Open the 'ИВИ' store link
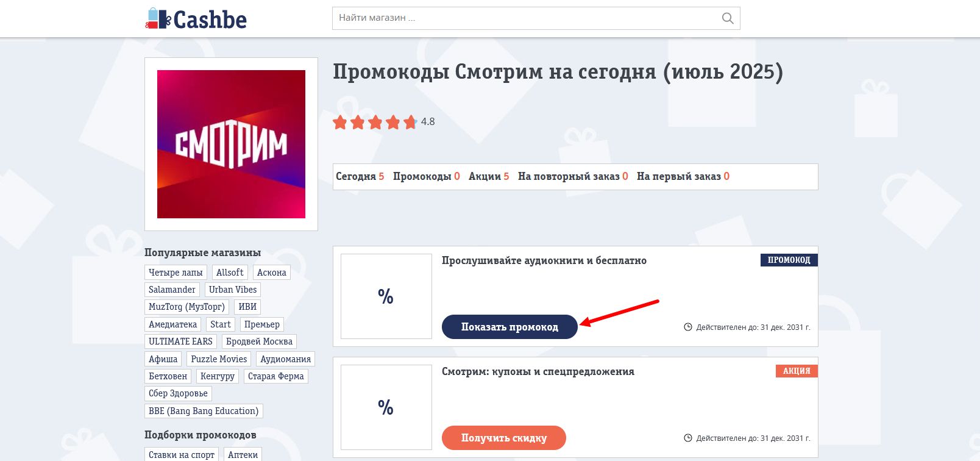Image resolution: width=980 pixels, height=461 pixels. (247, 307)
